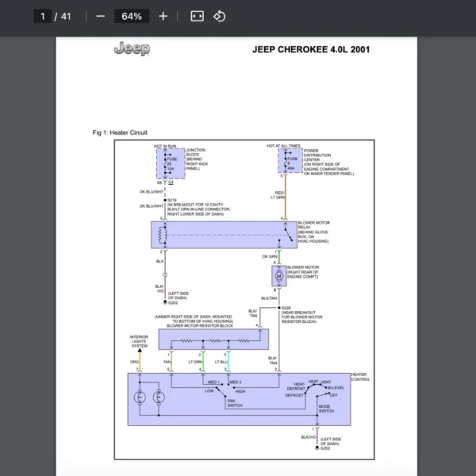Viewport: 476px width, 476px height.
Task: Toggle the fit to page icon
Action: point(198,16)
